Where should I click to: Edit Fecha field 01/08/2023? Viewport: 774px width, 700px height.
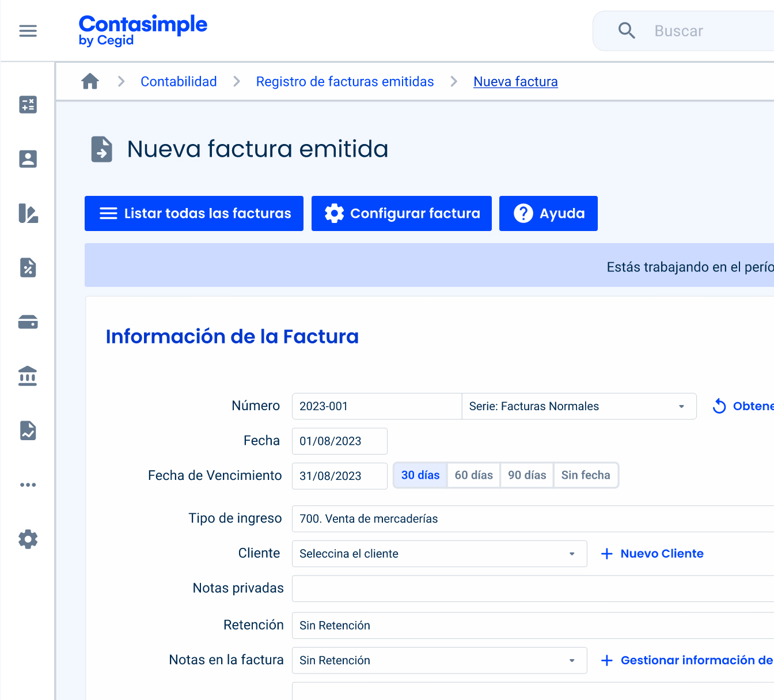click(340, 441)
